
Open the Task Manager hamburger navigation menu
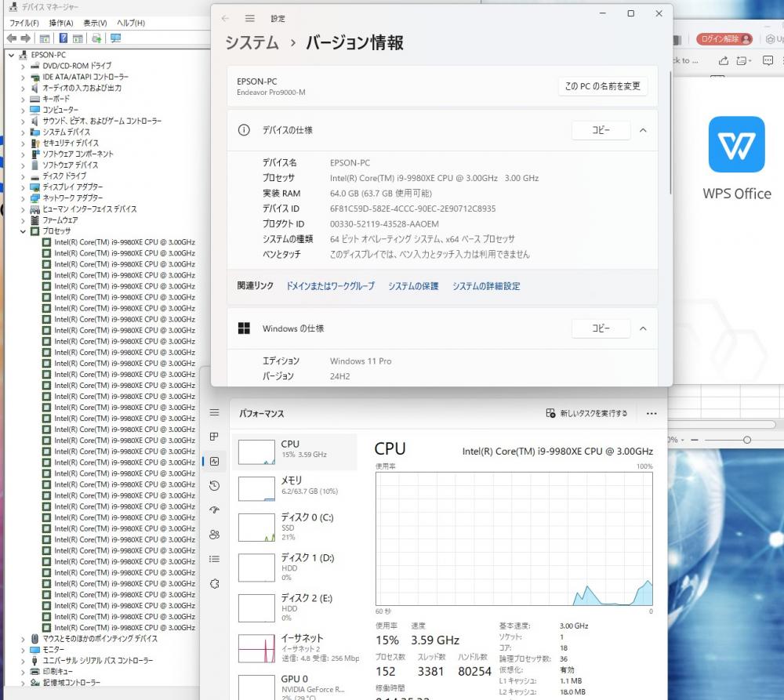215,412
